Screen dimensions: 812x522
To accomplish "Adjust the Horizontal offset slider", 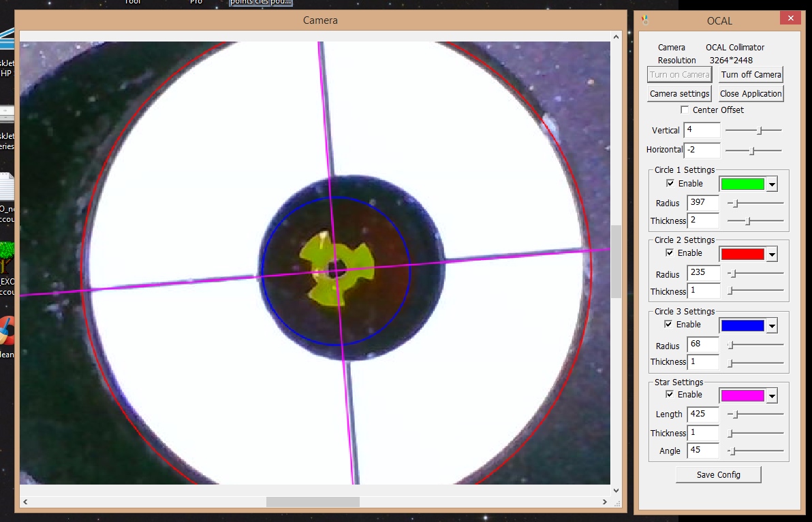I will 753,150.
